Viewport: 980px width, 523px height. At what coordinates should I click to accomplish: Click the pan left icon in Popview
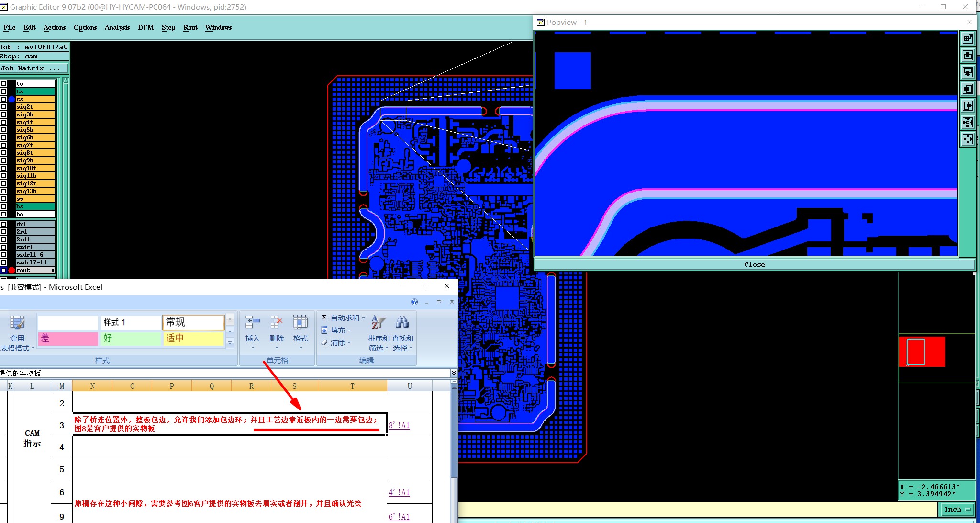pos(968,89)
